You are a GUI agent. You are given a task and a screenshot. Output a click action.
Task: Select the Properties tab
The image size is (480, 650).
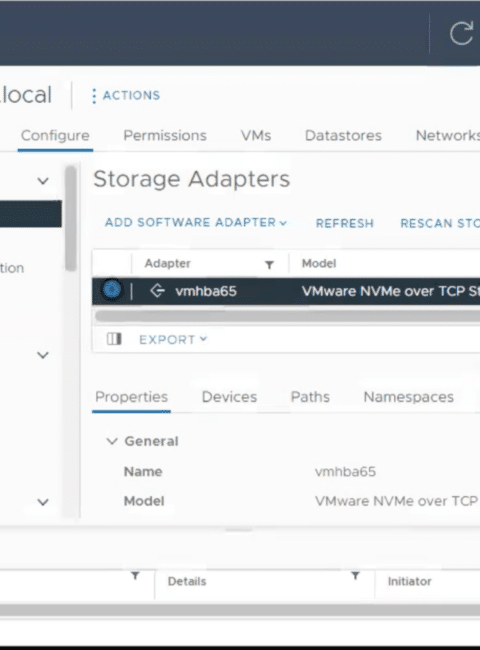[131, 397]
